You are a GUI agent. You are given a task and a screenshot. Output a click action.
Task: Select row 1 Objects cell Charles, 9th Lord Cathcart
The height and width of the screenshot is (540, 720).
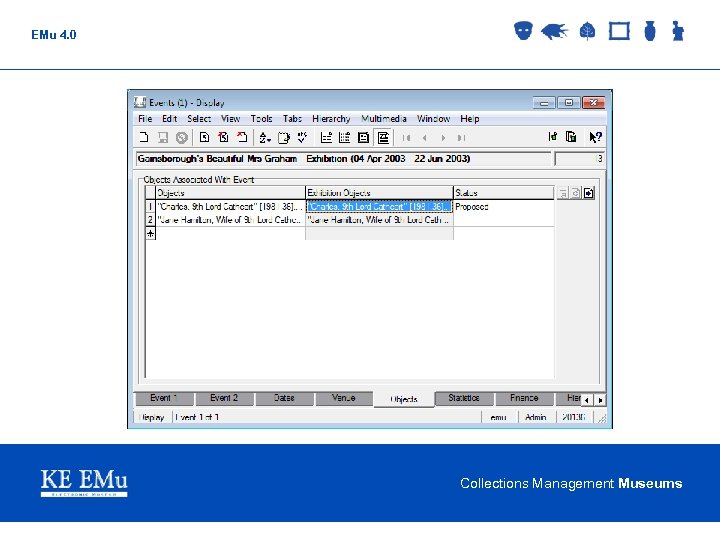pos(231,207)
